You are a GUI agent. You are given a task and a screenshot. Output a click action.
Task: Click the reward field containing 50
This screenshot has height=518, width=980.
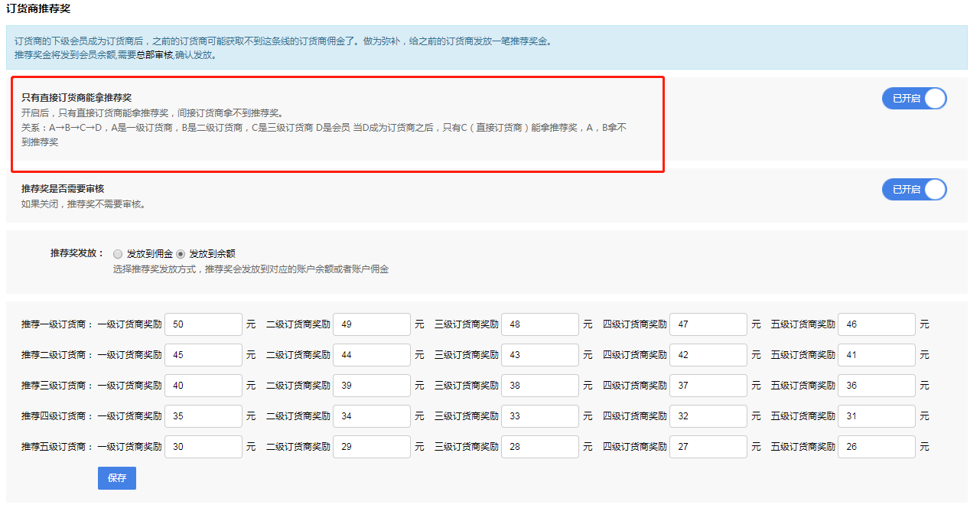[x=203, y=324]
